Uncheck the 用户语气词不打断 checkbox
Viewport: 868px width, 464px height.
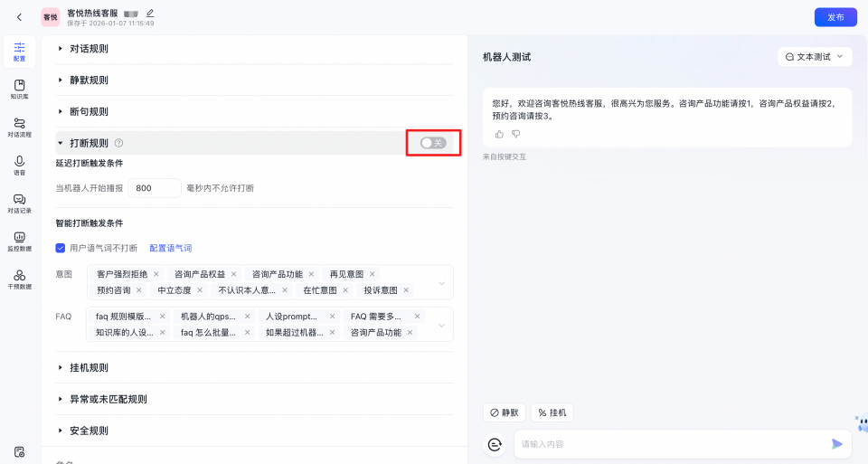(x=61, y=248)
